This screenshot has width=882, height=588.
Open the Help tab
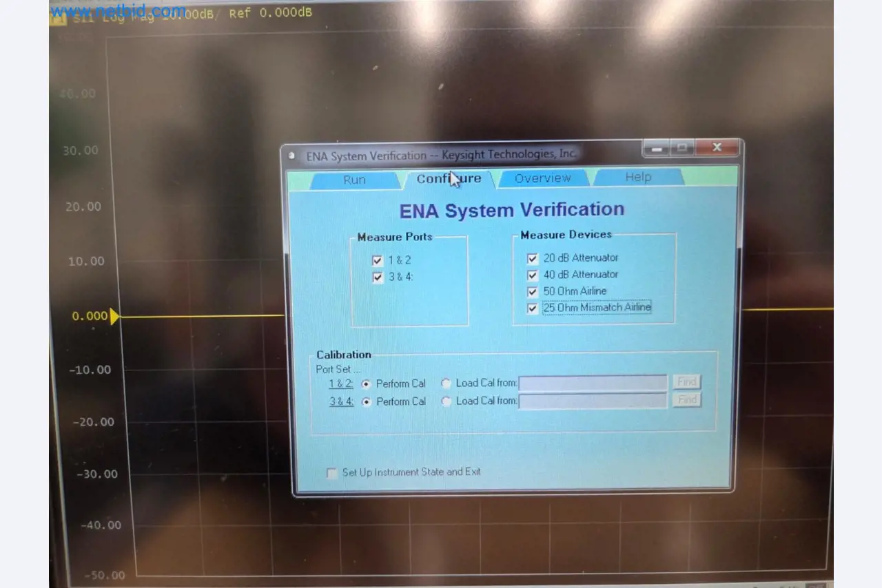(637, 178)
